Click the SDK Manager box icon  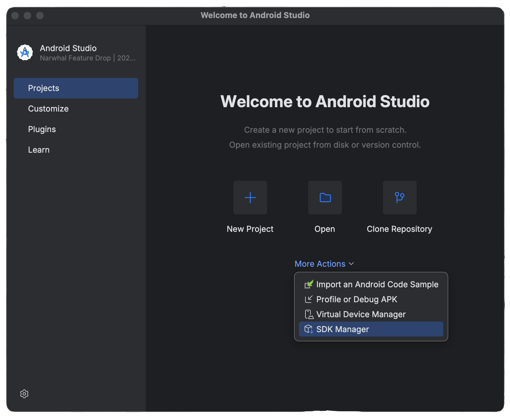[309, 329]
